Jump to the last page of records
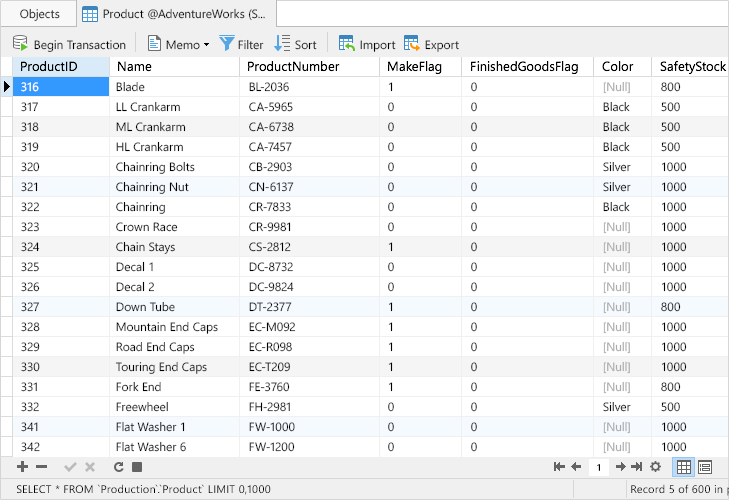729x500 pixels. coord(637,467)
